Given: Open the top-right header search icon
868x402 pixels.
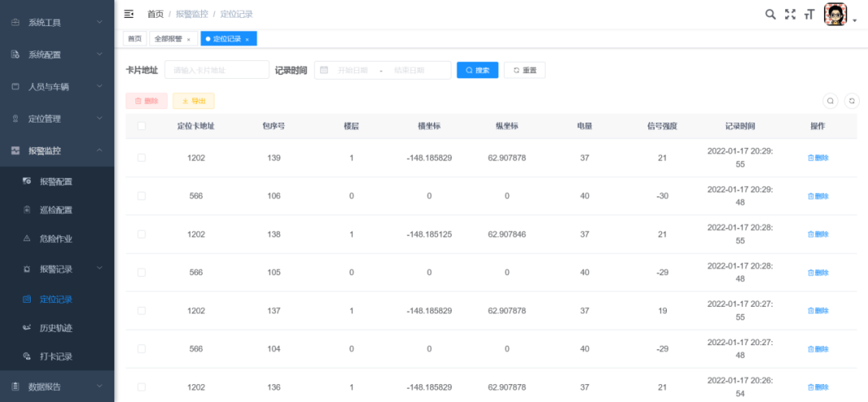Looking at the screenshot, I should pos(771,14).
